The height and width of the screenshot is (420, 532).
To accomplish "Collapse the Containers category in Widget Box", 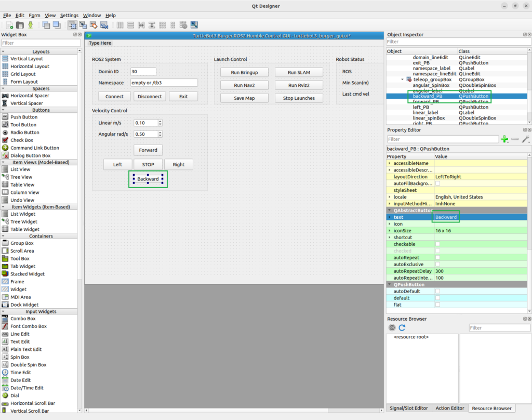I will [x=4, y=236].
